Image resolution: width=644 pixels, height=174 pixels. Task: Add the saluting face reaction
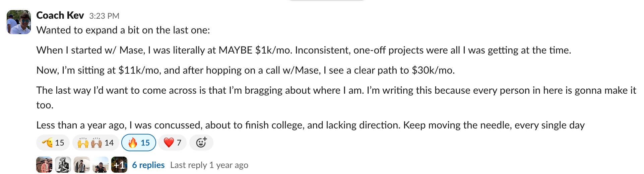(x=53, y=143)
